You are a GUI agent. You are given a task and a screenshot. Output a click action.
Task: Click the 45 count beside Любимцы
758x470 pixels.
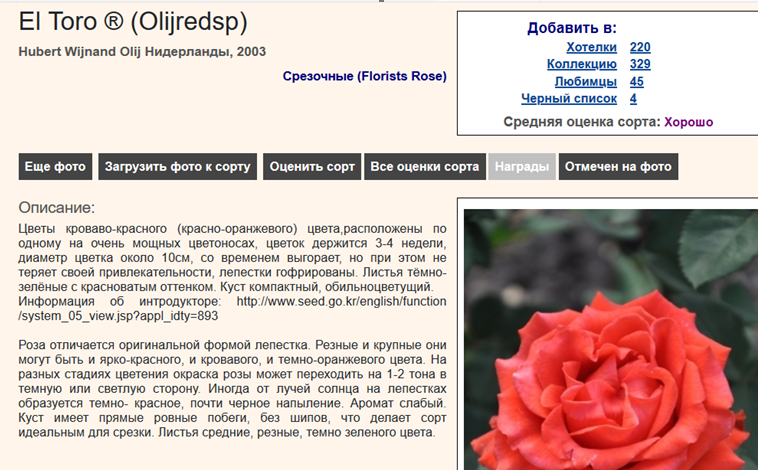(x=637, y=81)
